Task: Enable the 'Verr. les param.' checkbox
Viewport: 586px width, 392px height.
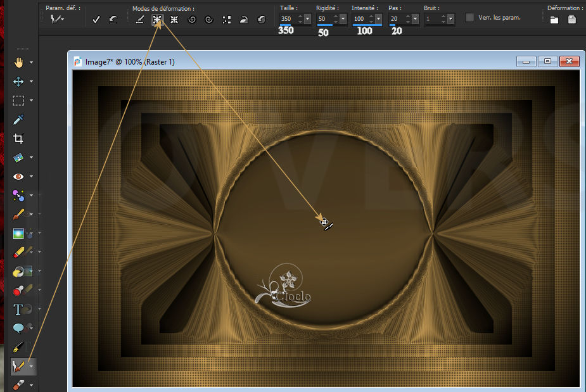Action: click(469, 18)
